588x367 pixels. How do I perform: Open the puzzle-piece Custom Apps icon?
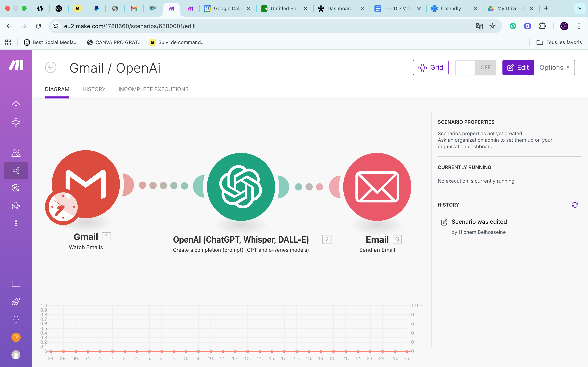click(16, 206)
